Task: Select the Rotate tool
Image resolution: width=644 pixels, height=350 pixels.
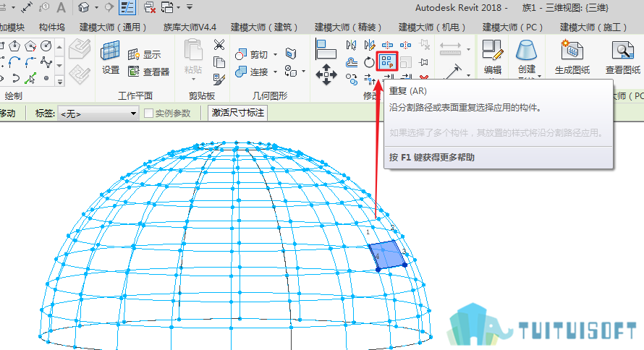Action: tap(369, 62)
